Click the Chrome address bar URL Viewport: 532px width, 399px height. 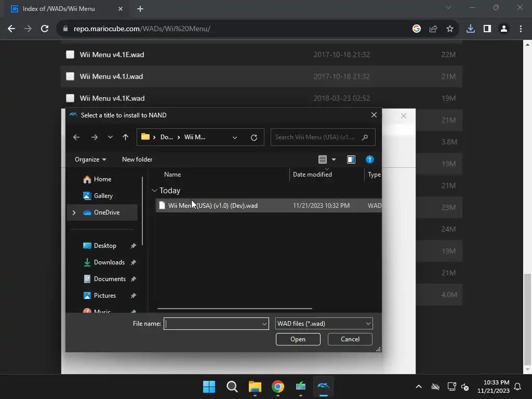(142, 29)
